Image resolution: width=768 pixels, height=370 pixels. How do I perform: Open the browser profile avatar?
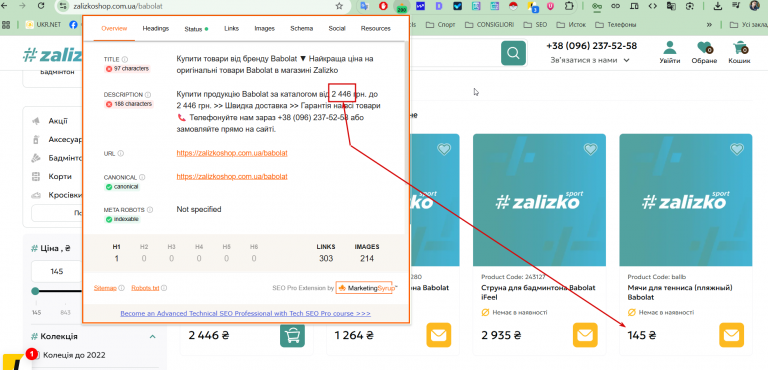pyautogui.click(x=754, y=6)
